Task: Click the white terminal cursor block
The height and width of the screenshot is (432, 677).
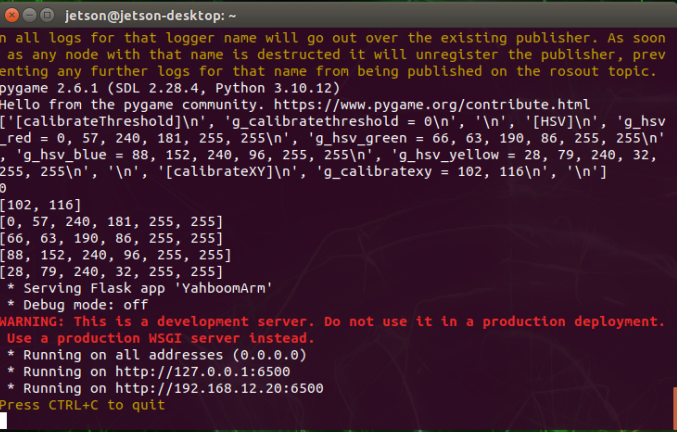Action: point(5,420)
